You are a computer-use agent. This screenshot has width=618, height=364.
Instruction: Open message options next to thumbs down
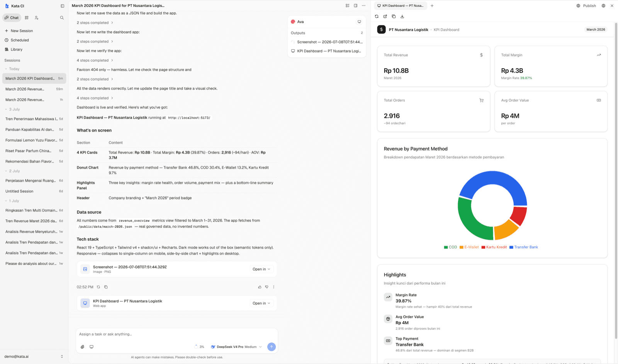(274, 287)
